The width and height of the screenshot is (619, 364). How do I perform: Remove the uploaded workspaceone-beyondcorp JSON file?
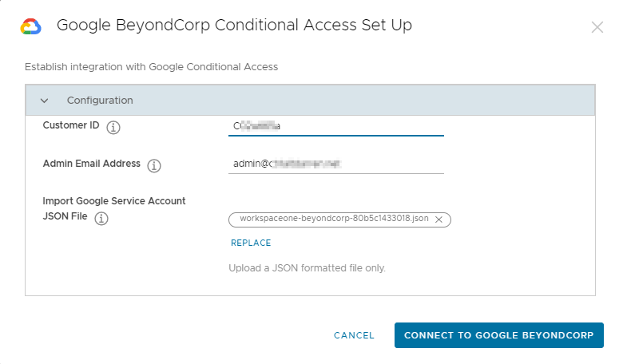[x=438, y=219]
